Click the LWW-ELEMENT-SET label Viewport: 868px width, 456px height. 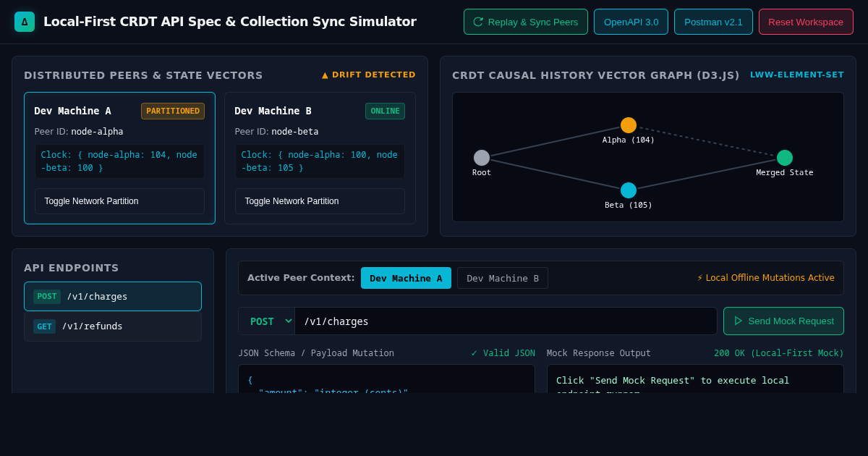tap(797, 75)
